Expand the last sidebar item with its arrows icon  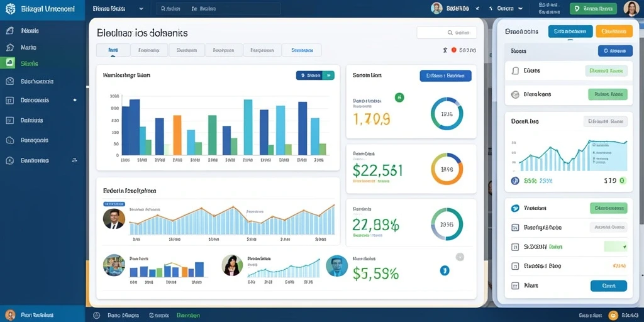click(74, 160)
